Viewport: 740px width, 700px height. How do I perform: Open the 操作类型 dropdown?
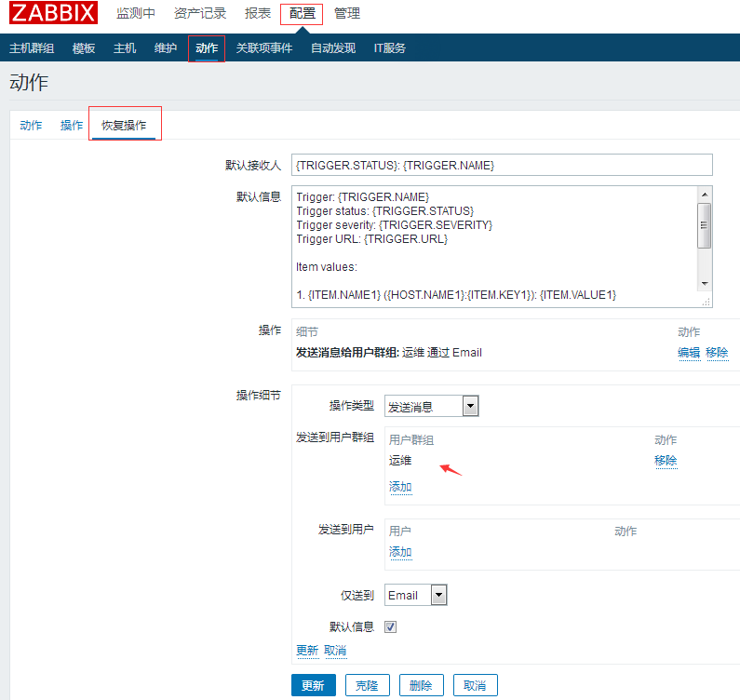[x=432, y=406]
